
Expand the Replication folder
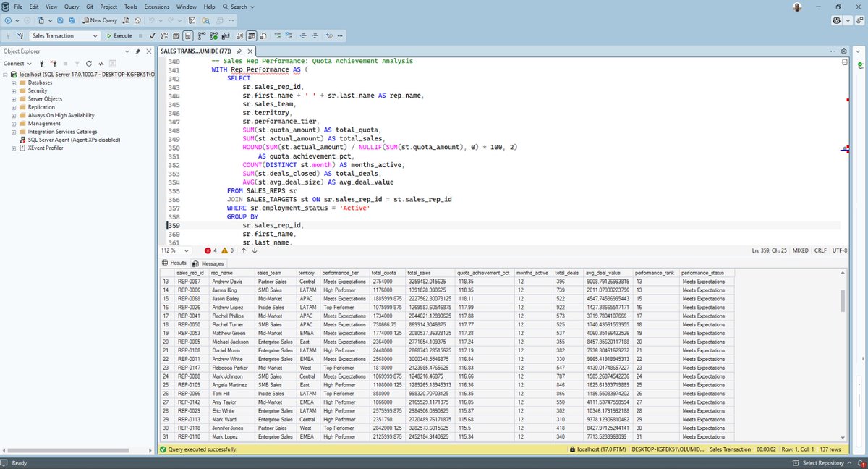click(13, 107)
